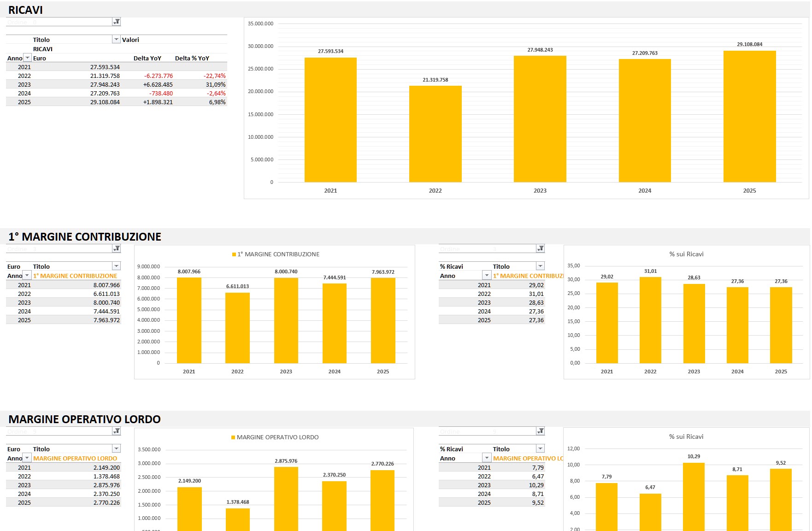Click the "Delta % YoY" column header

pyautogui.click(x=192, y=58)
